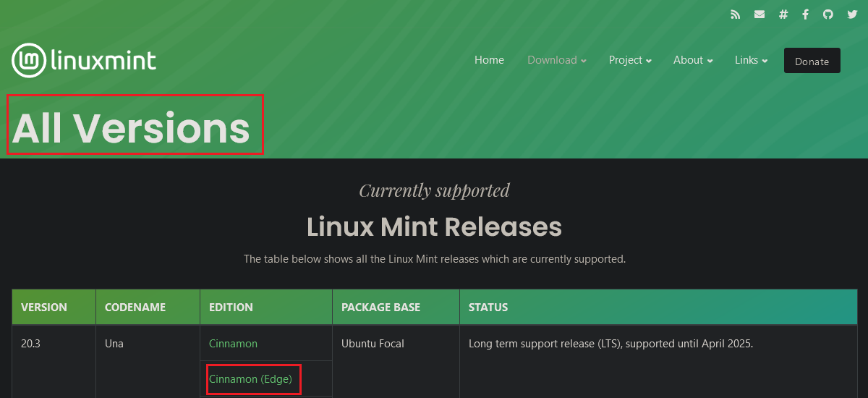The height and width of the screenshot is (398, 868).
Task: Open the Cinnamon (Edge) edition link
Action: [250, 379]
